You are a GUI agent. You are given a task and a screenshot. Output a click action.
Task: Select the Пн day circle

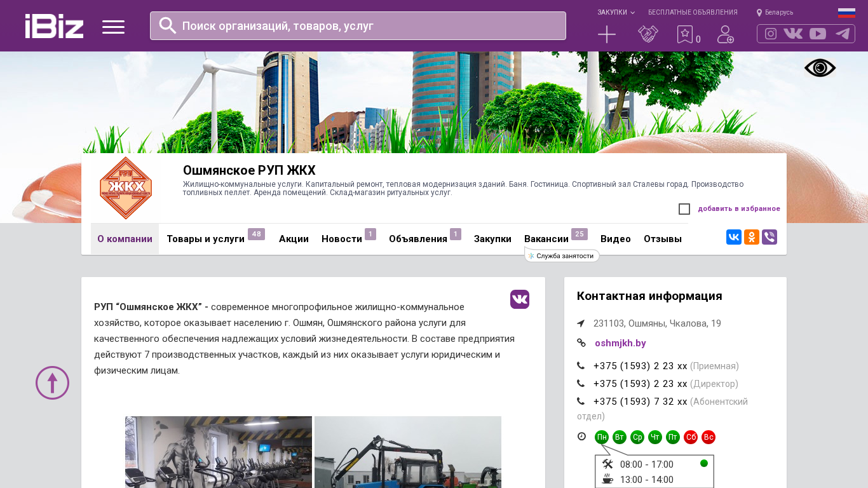(602, 437)
